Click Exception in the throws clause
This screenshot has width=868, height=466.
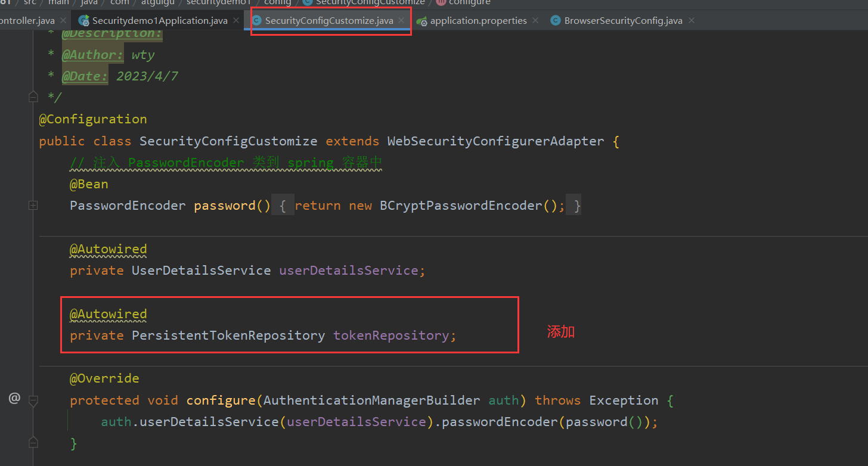pyautogui.click(x=624, y=400)
